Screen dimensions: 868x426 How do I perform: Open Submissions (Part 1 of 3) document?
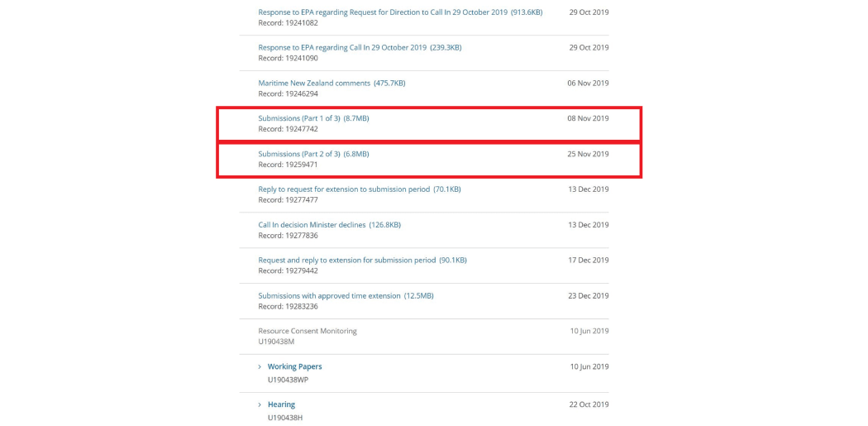click(313, 119)
